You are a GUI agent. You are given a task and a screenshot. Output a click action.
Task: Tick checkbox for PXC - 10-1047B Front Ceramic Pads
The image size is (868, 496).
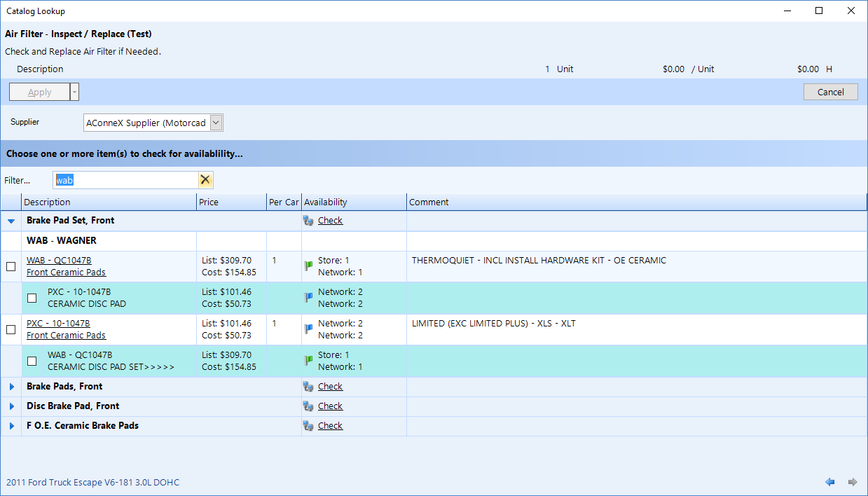click(11, 329)
